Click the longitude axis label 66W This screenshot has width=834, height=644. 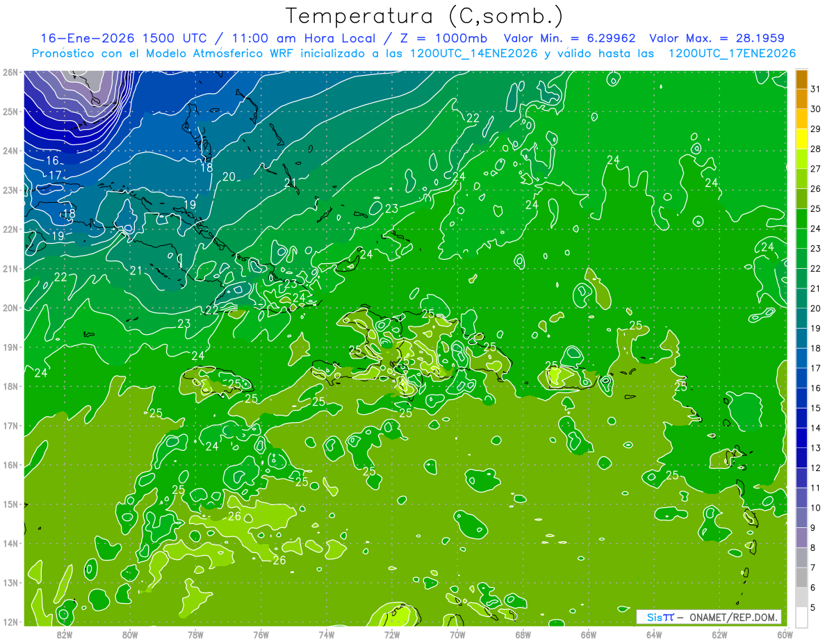coord(589,634)
